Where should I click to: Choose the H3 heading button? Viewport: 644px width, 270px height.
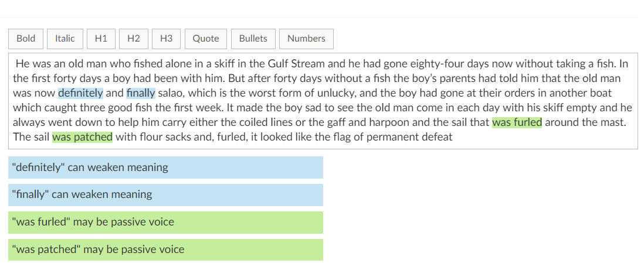167,39
